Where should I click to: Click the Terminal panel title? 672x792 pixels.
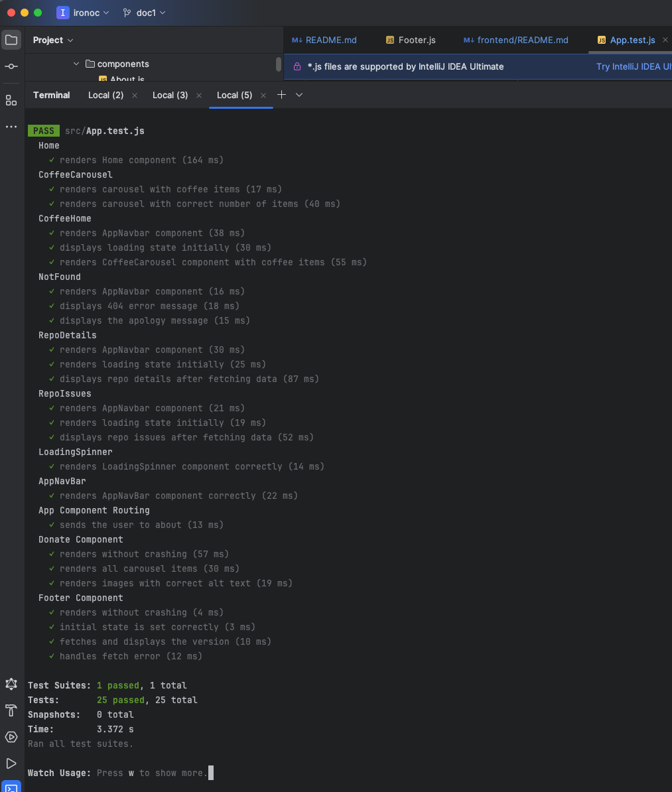[x=52, y=95]
